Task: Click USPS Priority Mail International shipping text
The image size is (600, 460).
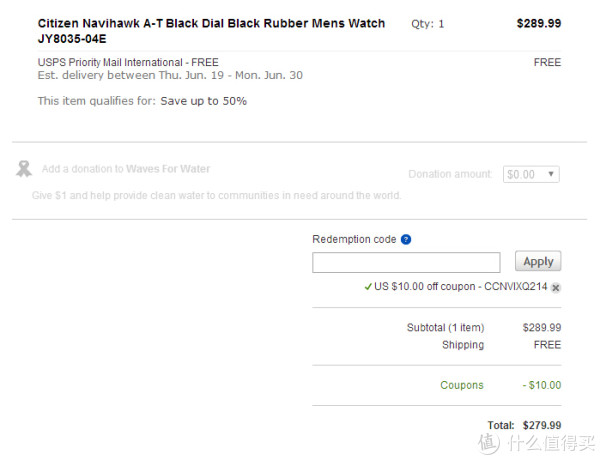Action: 128,62
